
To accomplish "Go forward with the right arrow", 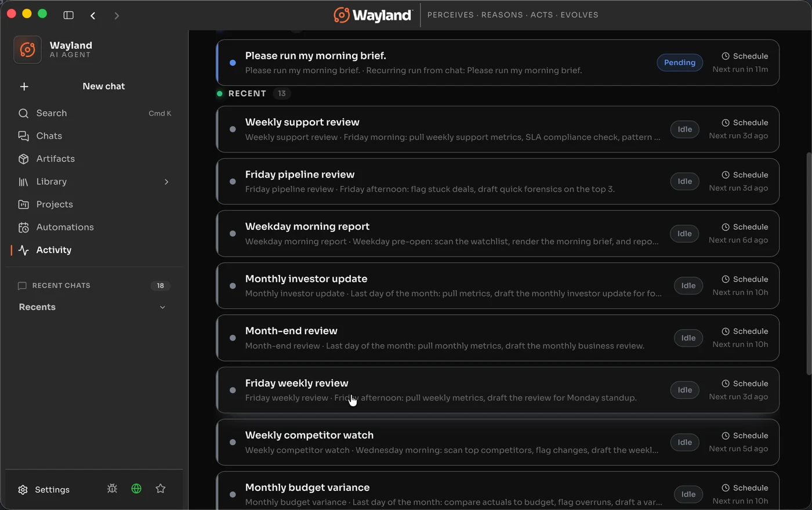I will click(x=117, y=16).
